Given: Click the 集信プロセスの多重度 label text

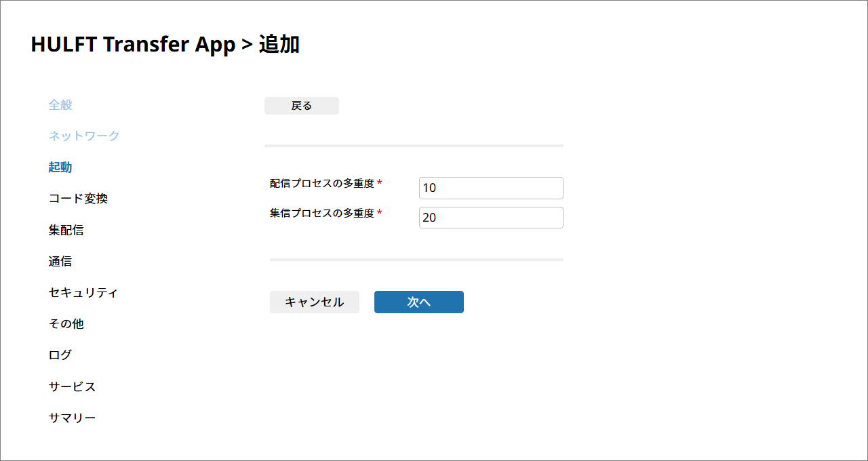Looking at the screenshot, I should tap(322, 213).
